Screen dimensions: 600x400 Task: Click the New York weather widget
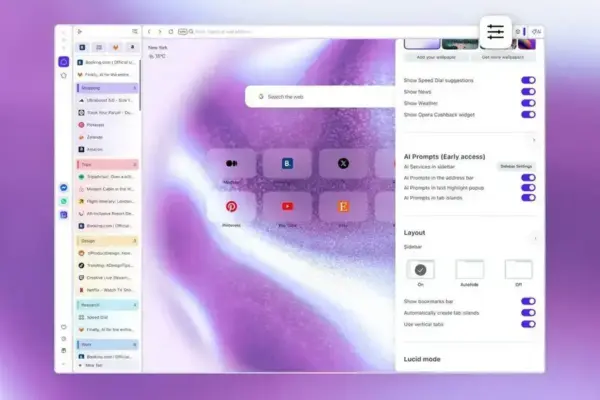click(x=158, y=52)
